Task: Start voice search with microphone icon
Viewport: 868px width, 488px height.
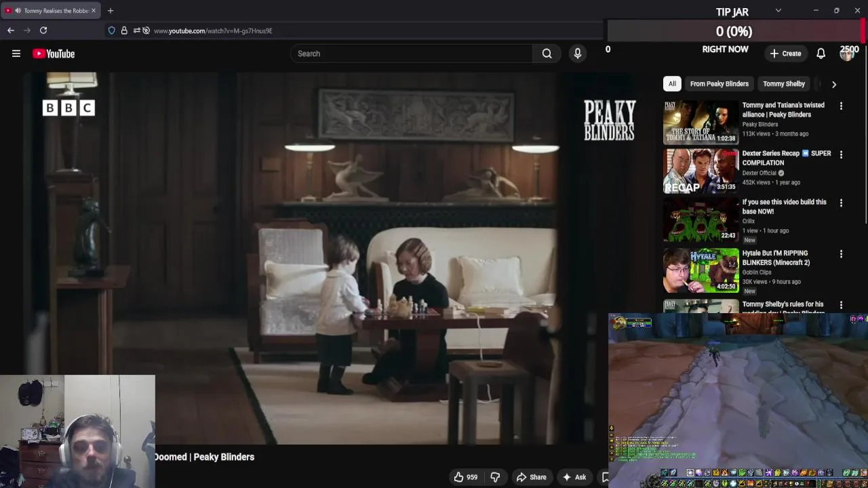Action: [578, 54]
